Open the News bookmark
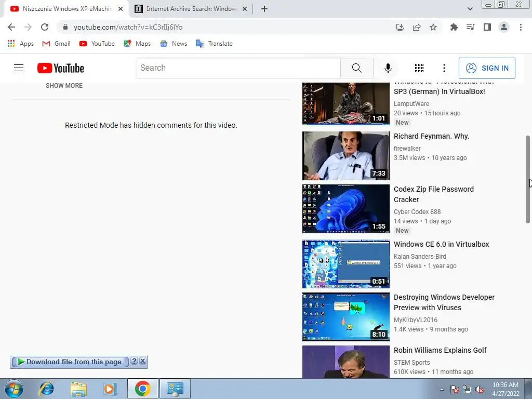Viewport: 532px width, 399px height. pyautogui.click(x=174, y=44)
